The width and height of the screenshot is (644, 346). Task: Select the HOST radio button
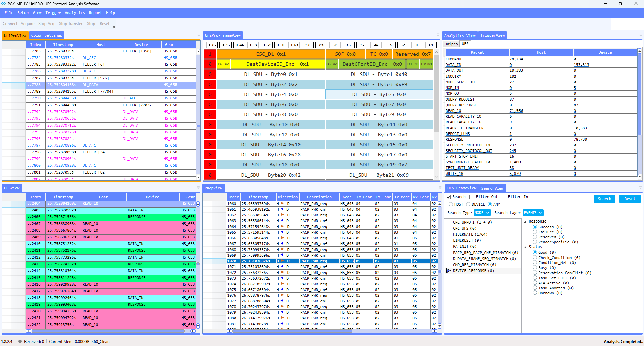tap(451, 204)
